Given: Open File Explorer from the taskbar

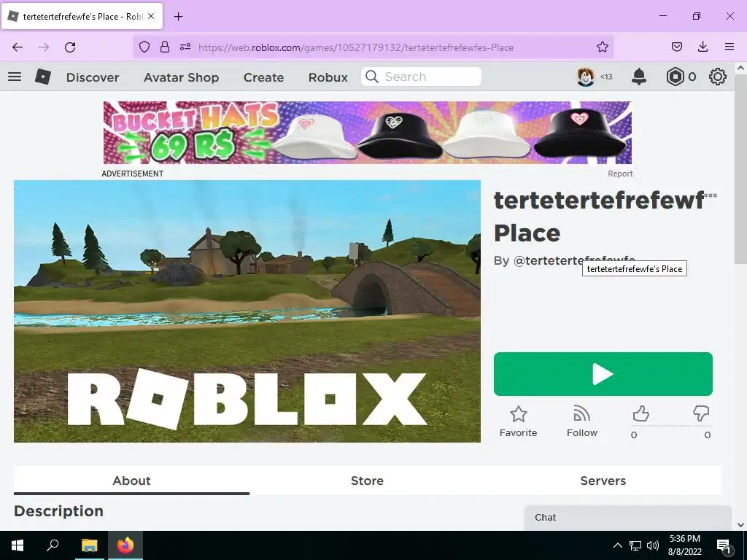Looking at the screenshot, I should pos(89,545).
